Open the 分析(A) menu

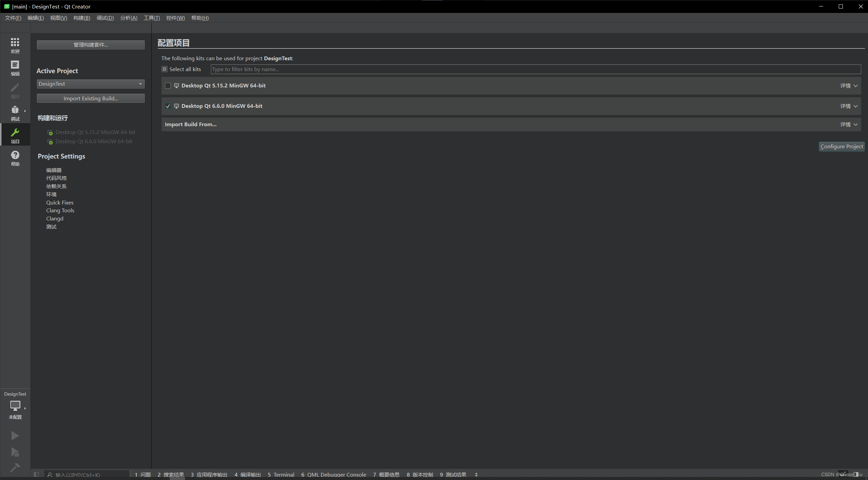click(129, 18)
